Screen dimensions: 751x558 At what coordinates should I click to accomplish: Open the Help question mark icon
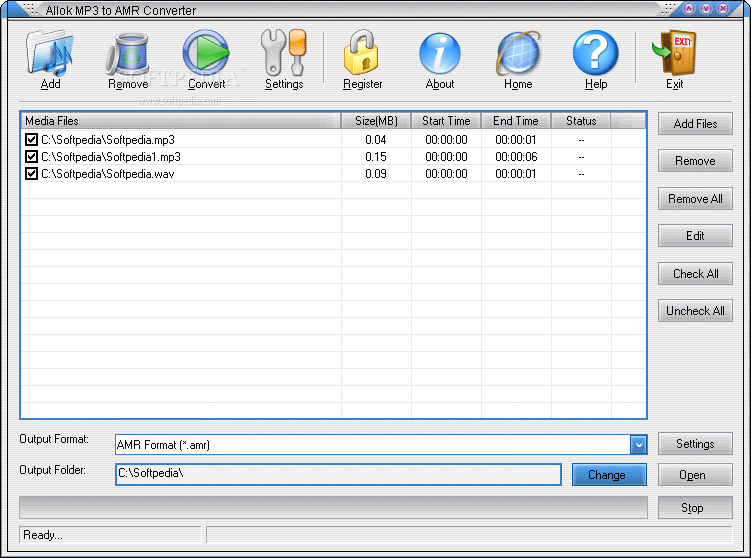click(595, 53)
